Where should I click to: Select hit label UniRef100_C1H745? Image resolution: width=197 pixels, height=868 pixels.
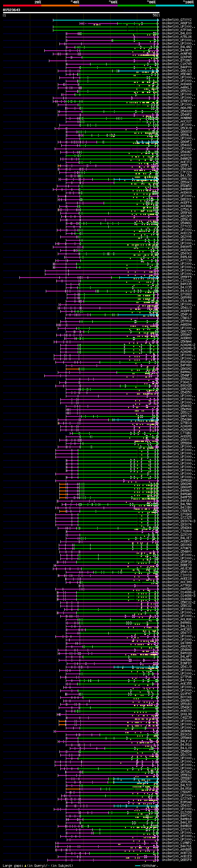coord(177,64)
